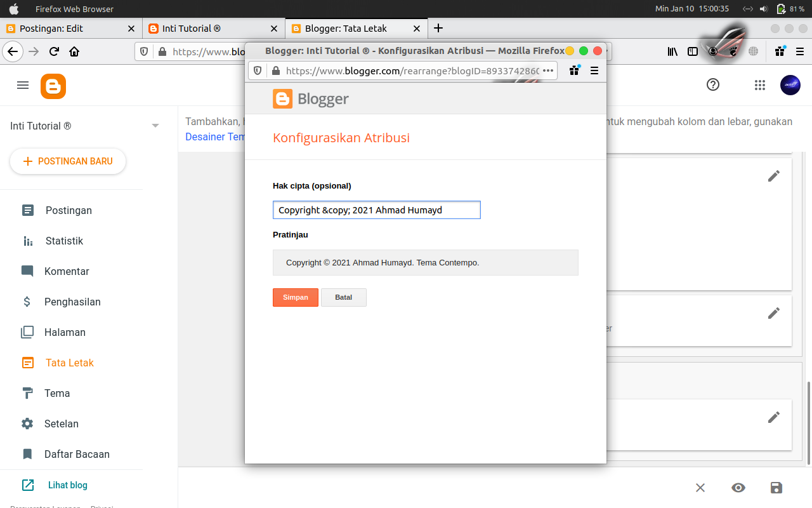
Task: Click the edit pencil on the top gadget
Action: [x=773, y=175]
